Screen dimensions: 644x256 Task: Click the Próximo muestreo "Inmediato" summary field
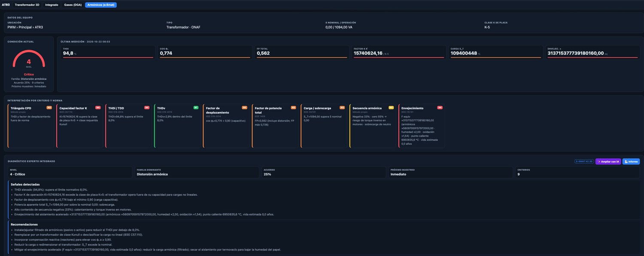click(x=450, y=172)
